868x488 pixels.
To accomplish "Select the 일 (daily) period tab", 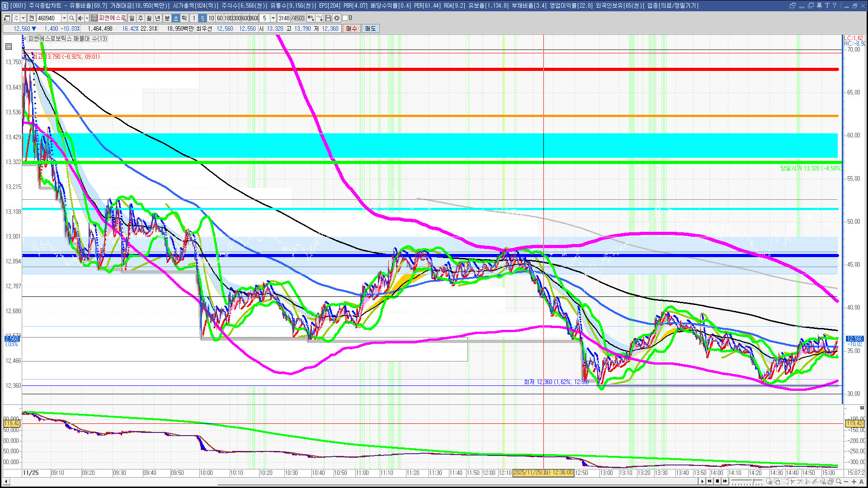I will coord(132,18).
